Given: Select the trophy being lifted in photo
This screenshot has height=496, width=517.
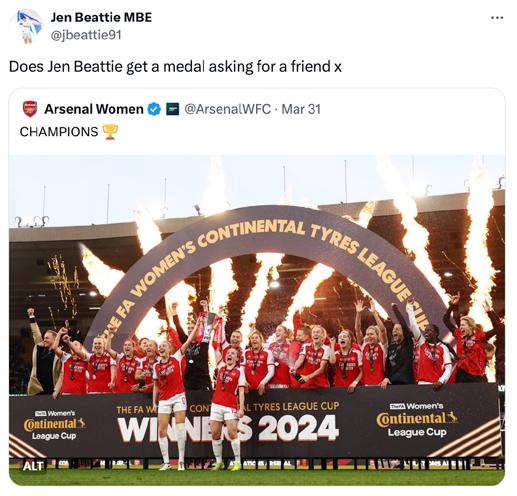Looking at the screenshot, I should pyautogui.click(x=209, y=327).
